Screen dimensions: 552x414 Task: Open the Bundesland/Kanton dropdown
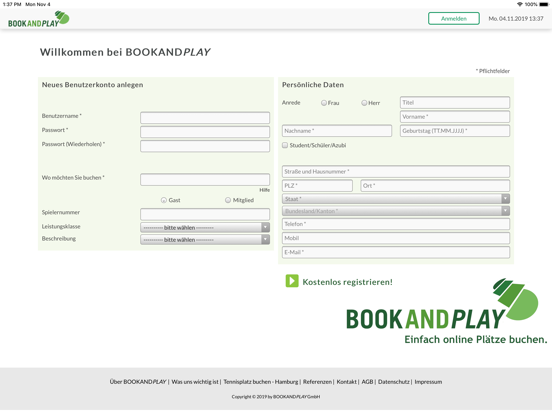(x=396, y=211)
